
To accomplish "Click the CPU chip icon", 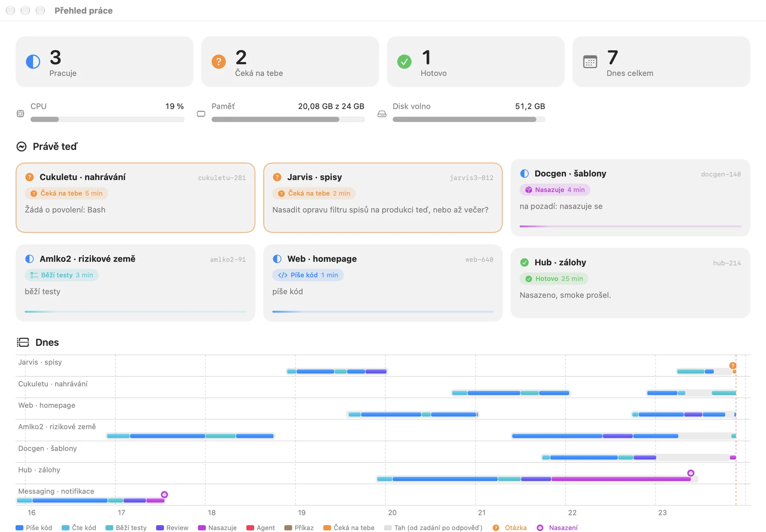I will point(20,114).
